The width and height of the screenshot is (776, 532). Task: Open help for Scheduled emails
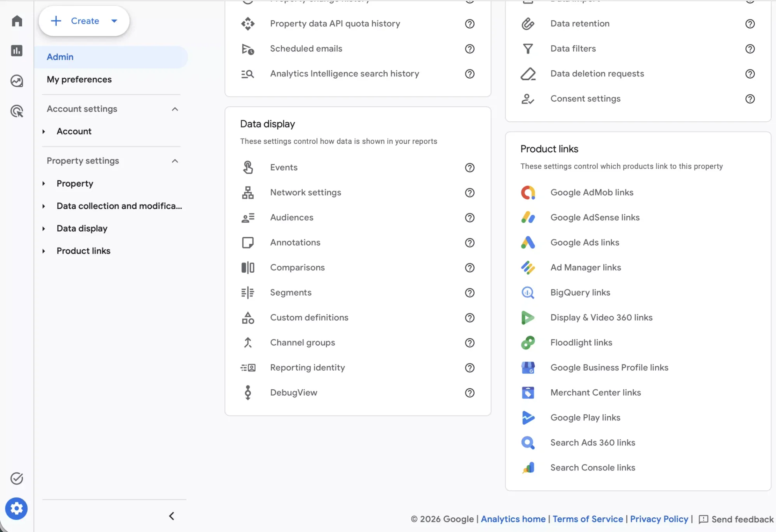tap(470, 49)
